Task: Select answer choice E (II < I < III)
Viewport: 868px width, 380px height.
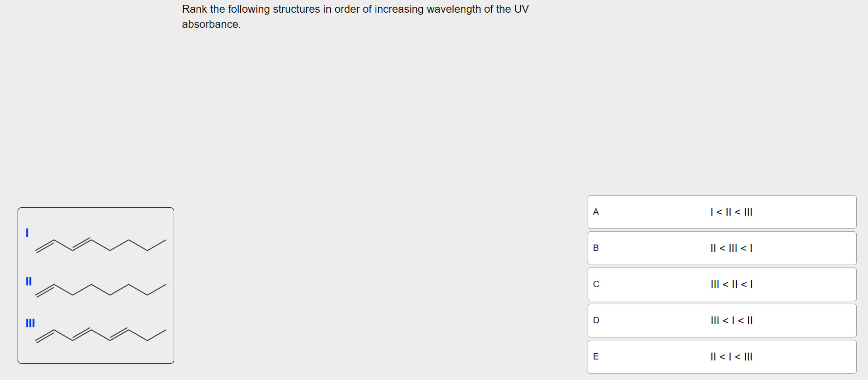Action: (x=722, y=357)
